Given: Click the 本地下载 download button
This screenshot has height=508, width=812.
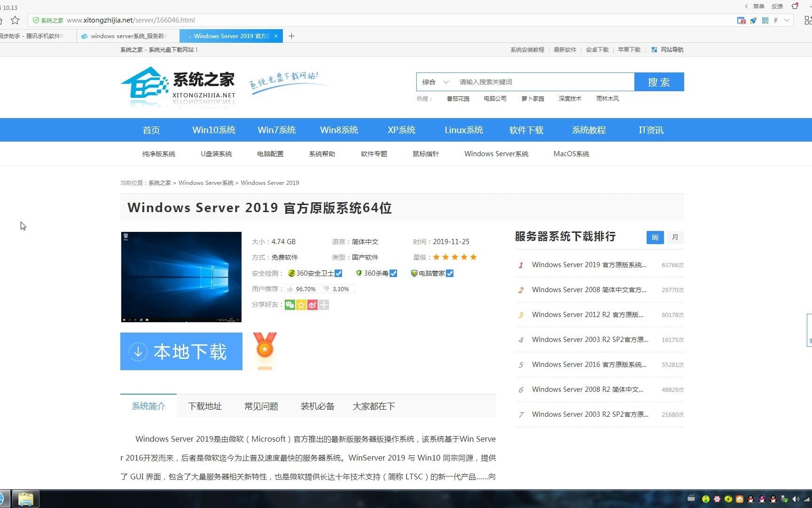Looking at the screenshot, I should pyautogui.click(x=181, y=351).
